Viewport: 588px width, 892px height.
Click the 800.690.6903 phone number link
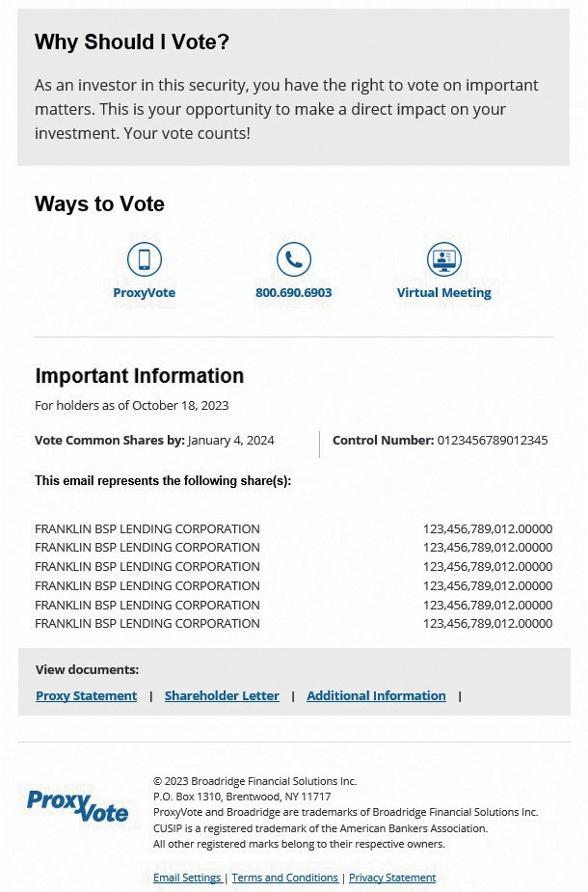pos(294,293)
